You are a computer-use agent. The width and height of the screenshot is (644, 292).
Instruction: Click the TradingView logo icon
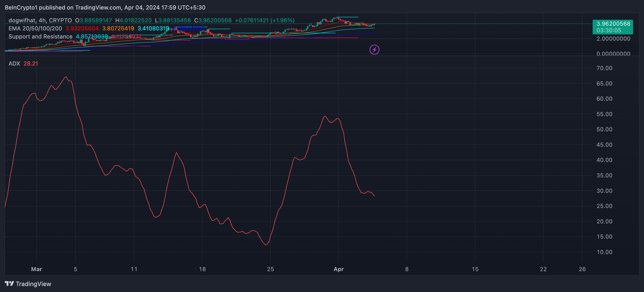9,283
